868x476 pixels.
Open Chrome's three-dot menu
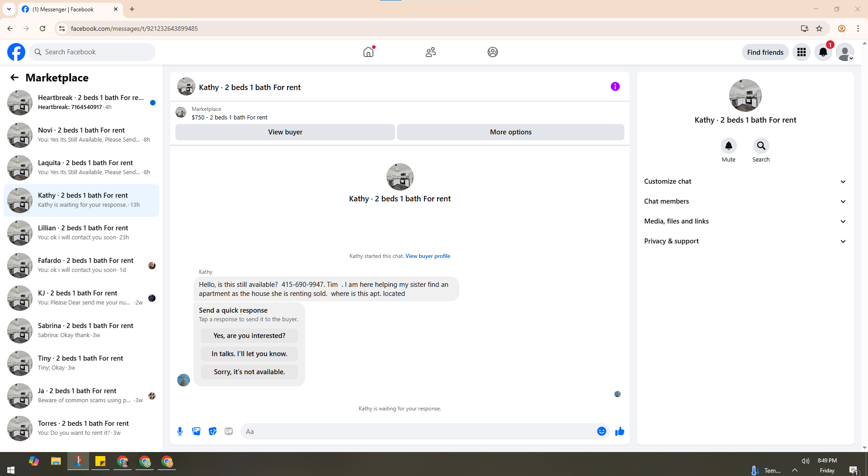(x=858, y=29)
